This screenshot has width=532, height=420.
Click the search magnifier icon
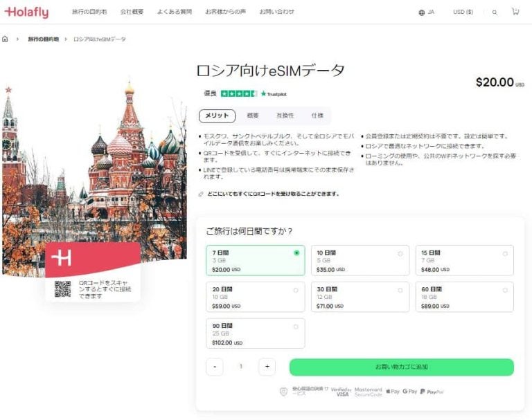point(495,12)
